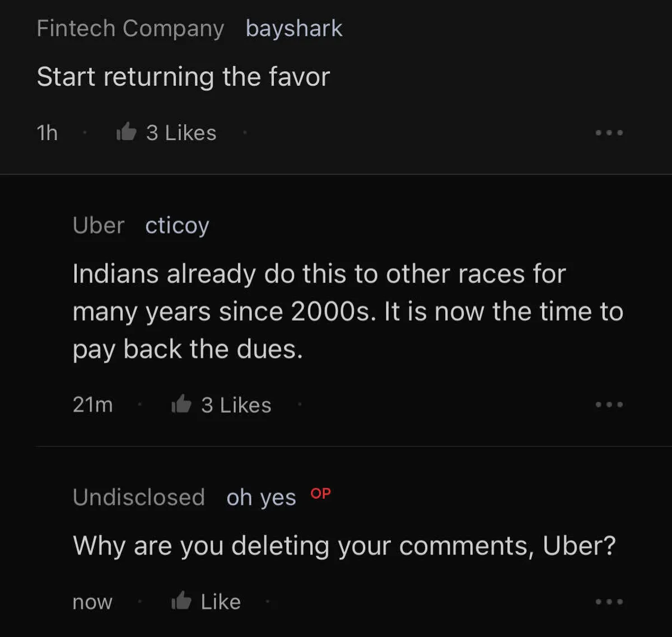This screenshot has width=672, height=637.
Task: Click the thumbs-up icon on cticoy's comment
Action: 181,404
